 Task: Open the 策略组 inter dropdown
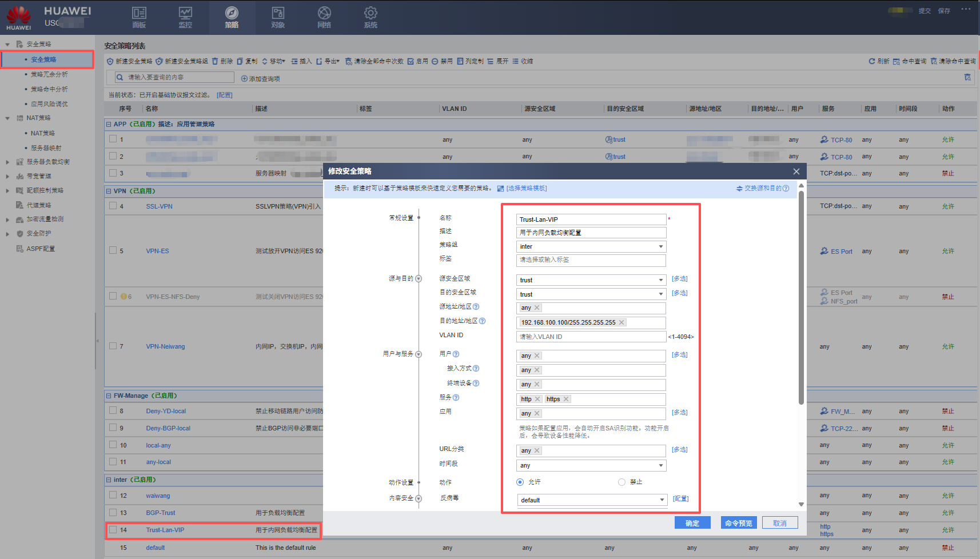pyautogui.click(x=591, y=247)
